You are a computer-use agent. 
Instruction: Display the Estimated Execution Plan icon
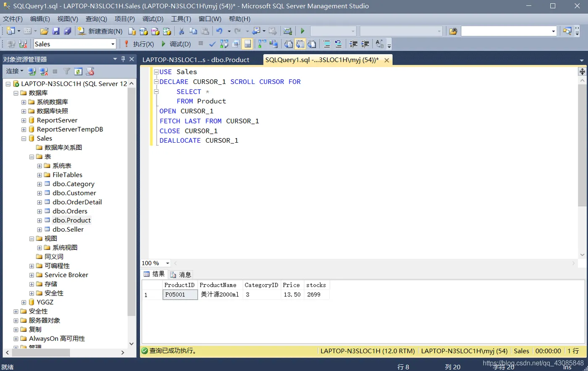click(x=224, y=44)
